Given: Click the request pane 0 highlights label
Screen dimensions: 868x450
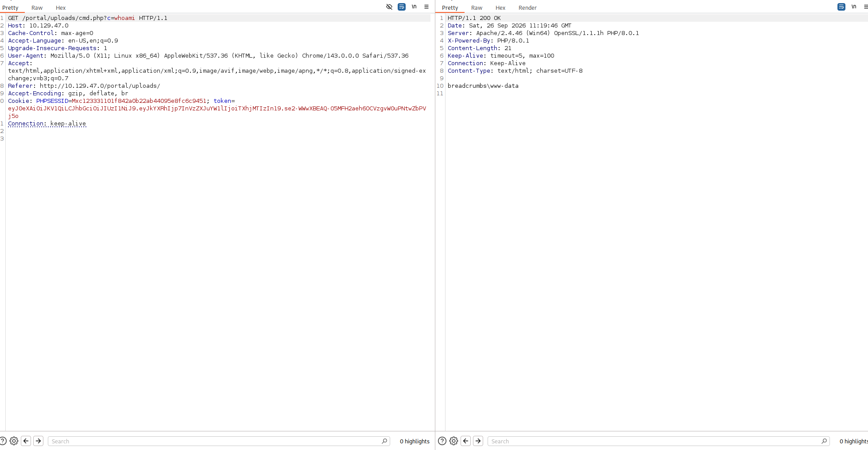Looking at the screenshot, I should (415, 441).
